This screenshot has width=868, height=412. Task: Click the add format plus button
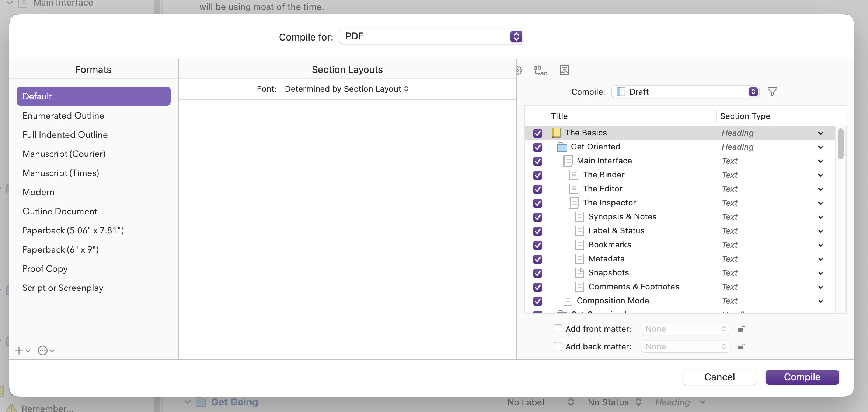tap(19, 351)
